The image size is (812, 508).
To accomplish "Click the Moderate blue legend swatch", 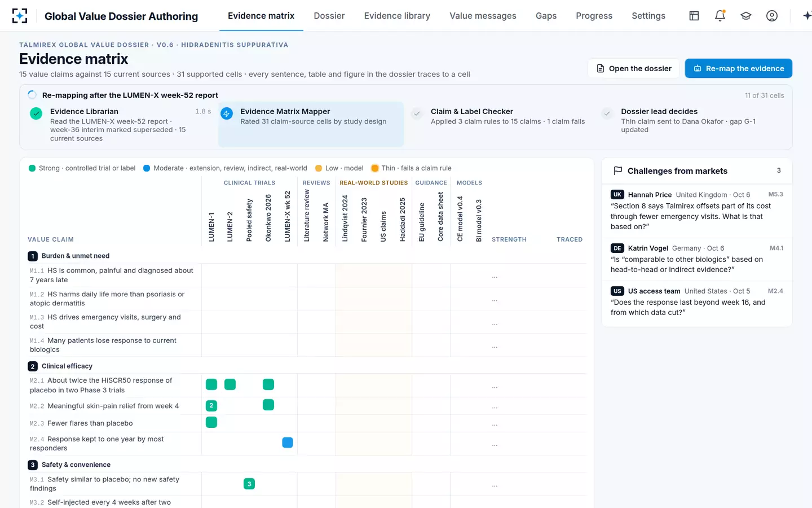I will click(x=147, y=168).
